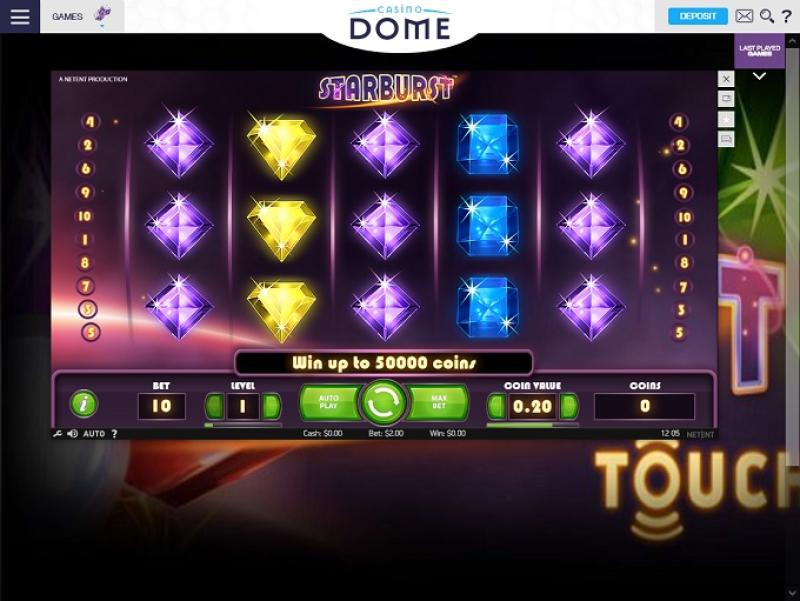Click the Max Bet button
The height and width of the screenshot is (601, 800).
(x=439, y=402)
